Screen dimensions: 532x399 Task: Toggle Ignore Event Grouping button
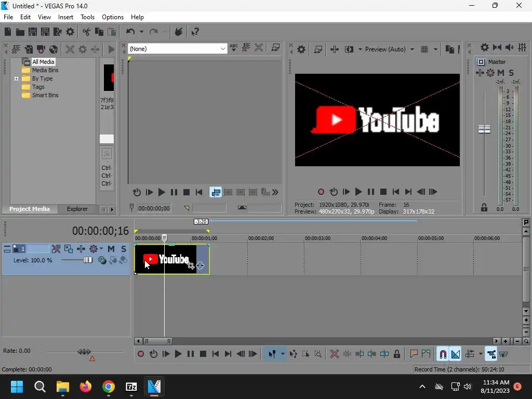point(503,354)
